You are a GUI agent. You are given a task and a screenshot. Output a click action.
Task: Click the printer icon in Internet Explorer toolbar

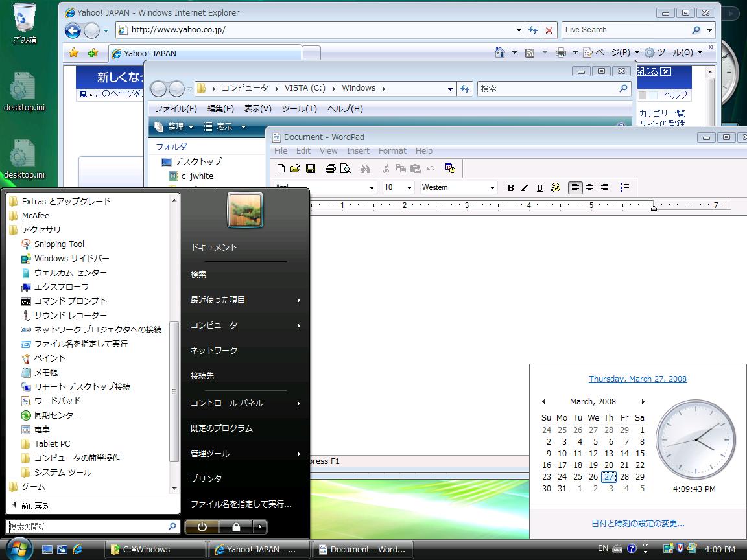pyautogui.click(x=561, y=52)
